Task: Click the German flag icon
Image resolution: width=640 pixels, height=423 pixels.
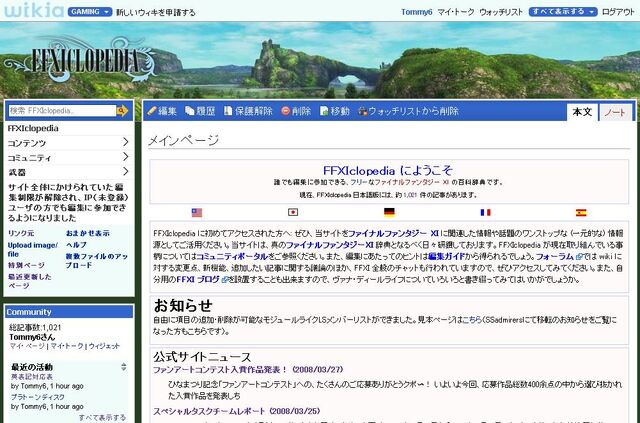Action: point(389,212)
